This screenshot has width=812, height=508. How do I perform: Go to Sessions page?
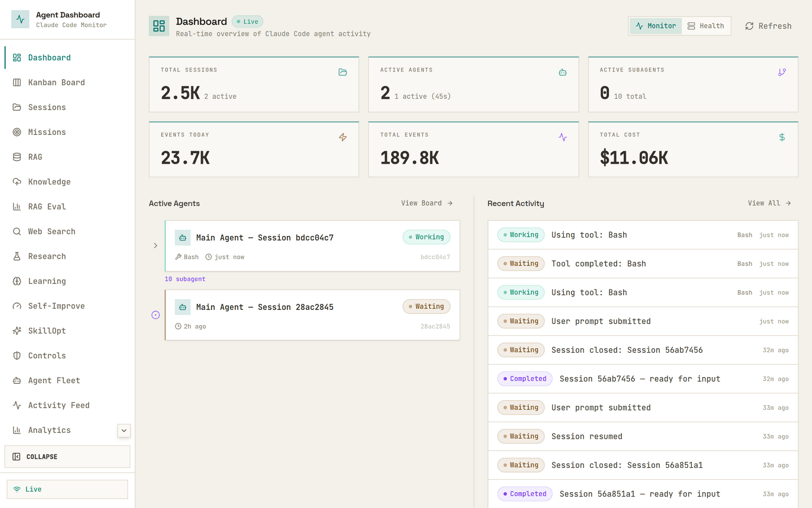tap(68, 107)
